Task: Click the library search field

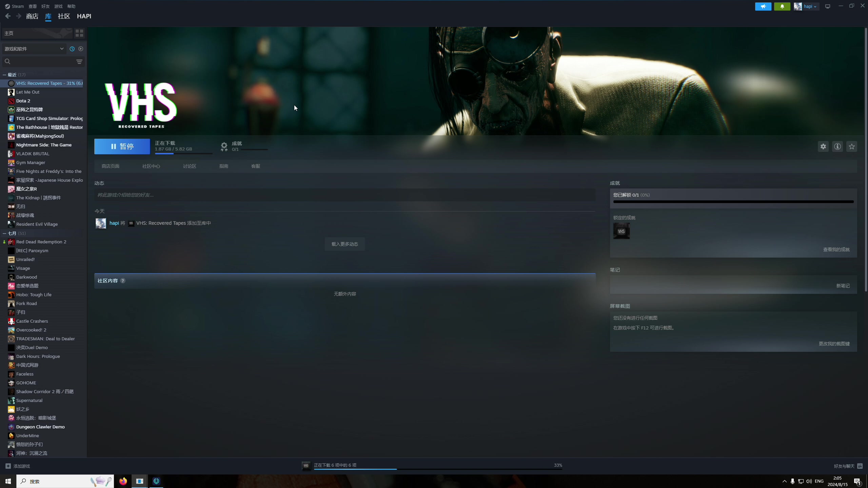Action: click(43, 61)
